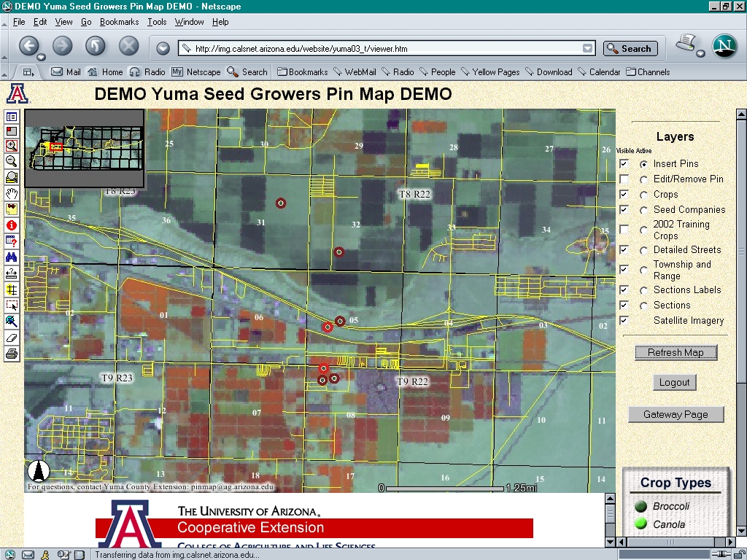This screenshot has height=560, width=747.
Task: Enable the Edit/Remove Pin visibility checkbox
Action: tap(624, 179)
